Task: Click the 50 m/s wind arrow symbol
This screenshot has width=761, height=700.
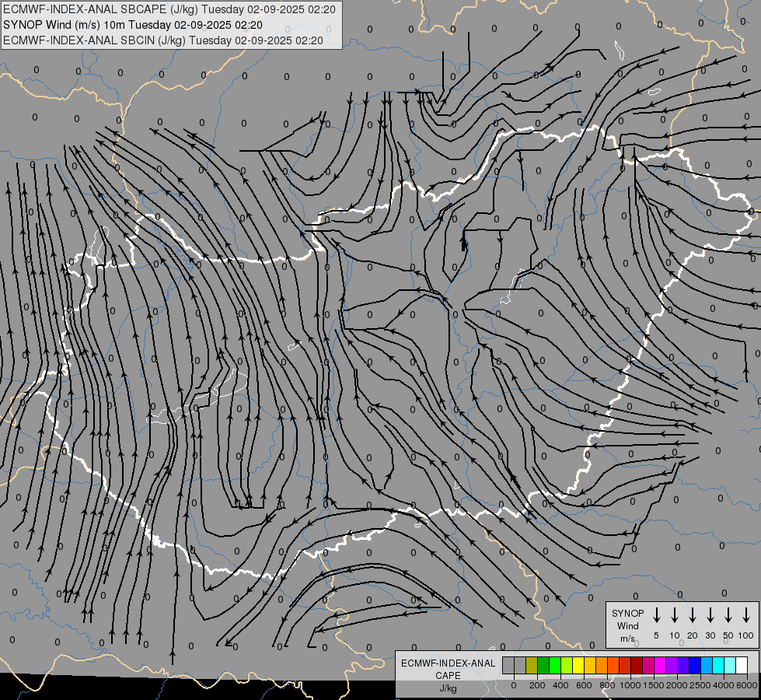Action: [x=728, y=615]
